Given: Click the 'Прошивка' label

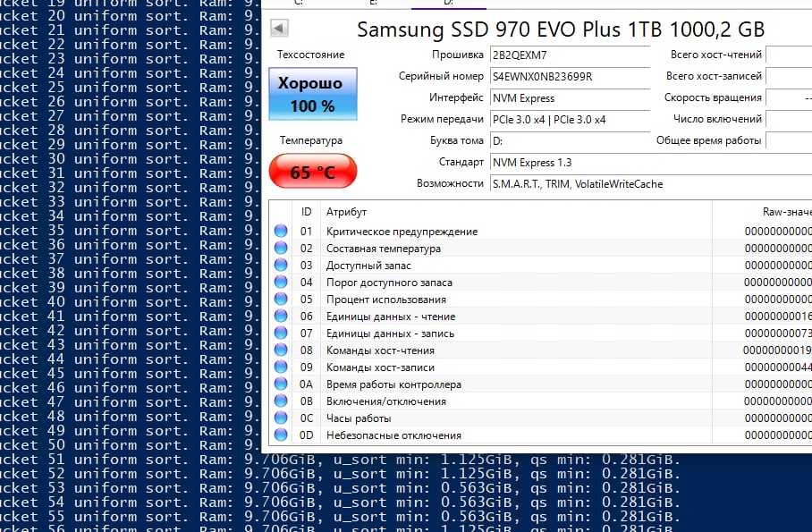Looking at the screenshot, I should (x=457, y=55).
